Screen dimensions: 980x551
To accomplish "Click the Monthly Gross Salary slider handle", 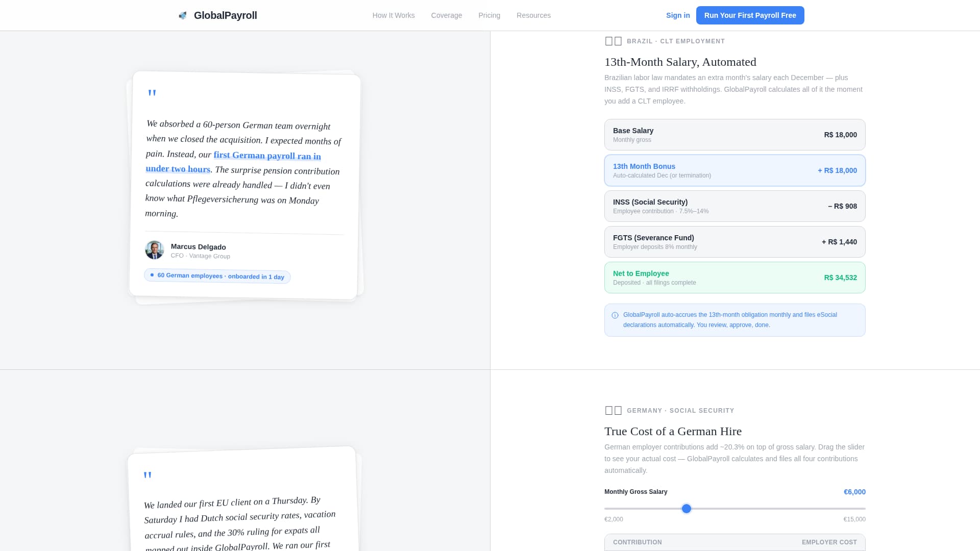I will pyautogui.click(x=687, y=508).
